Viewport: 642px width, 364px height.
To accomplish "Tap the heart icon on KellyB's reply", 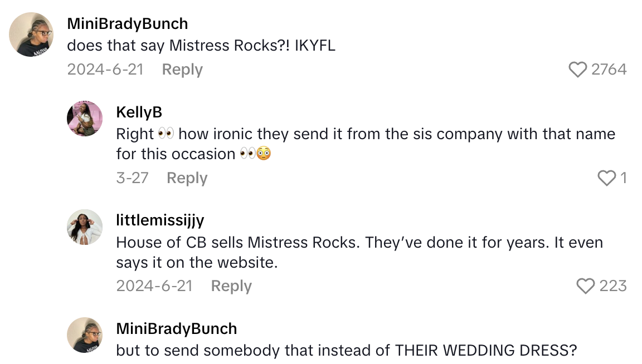I will (606, 178).
